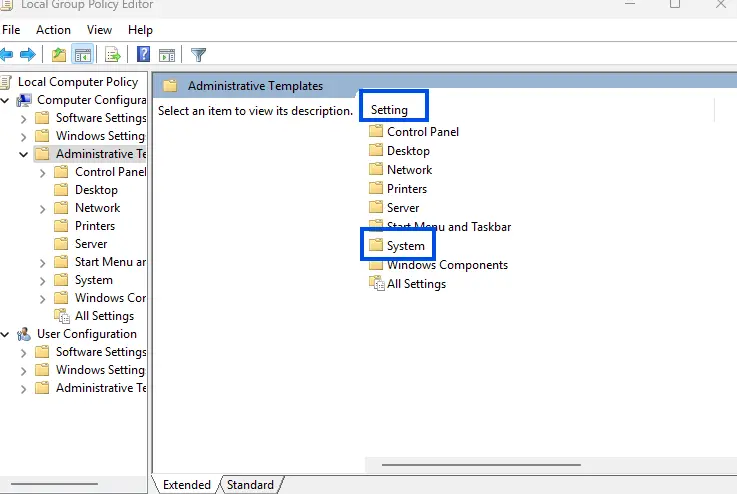Switch to the Extended tab
Image resolution: width=737 pixels, height=494 pixels.
(x=187, y=485)
